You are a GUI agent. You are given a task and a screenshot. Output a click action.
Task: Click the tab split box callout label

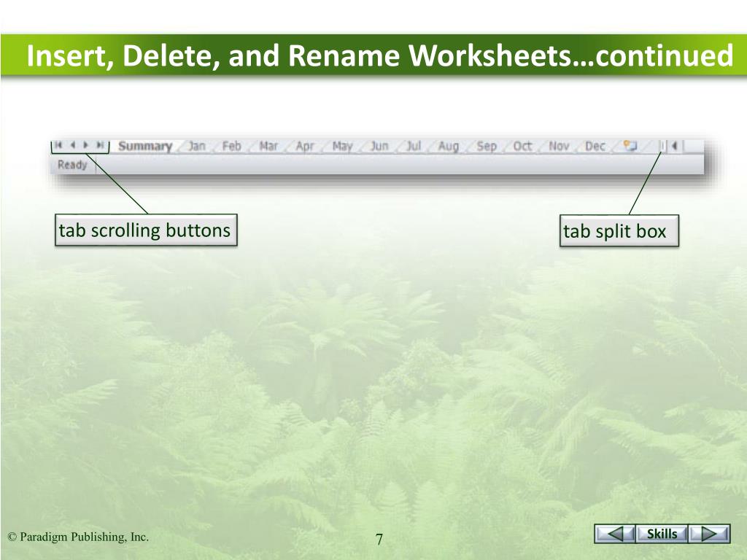(619, 231)
